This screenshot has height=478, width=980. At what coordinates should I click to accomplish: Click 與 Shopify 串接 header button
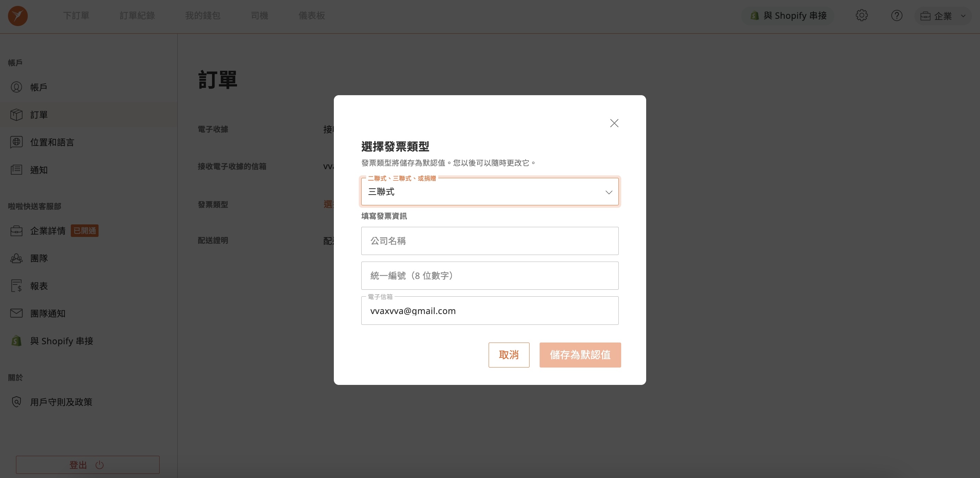[x=788, y=16]
